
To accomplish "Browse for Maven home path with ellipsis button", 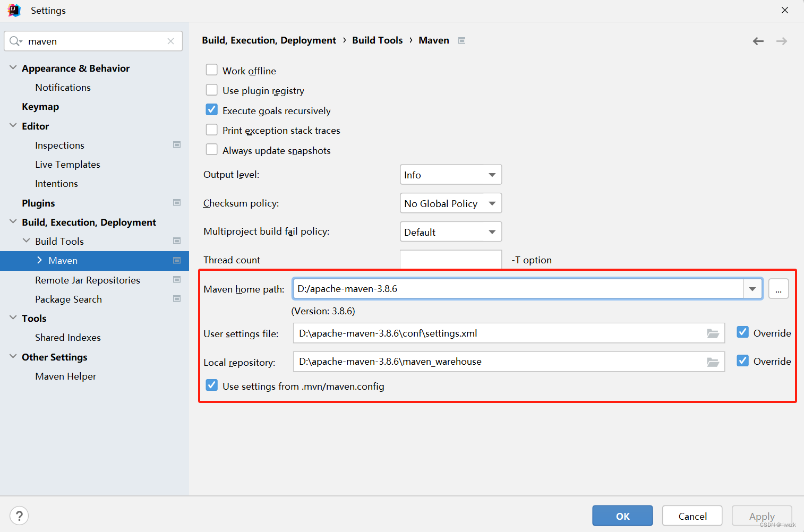I will (779, 289).
